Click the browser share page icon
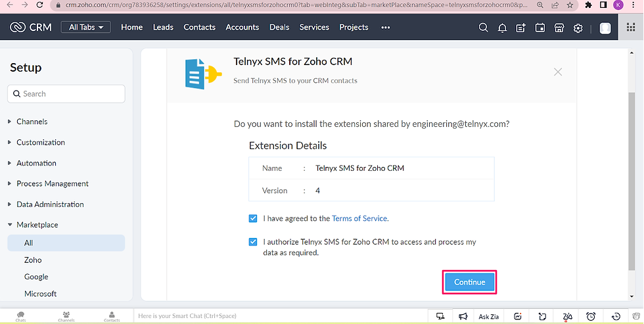 (x=555, y=5)
